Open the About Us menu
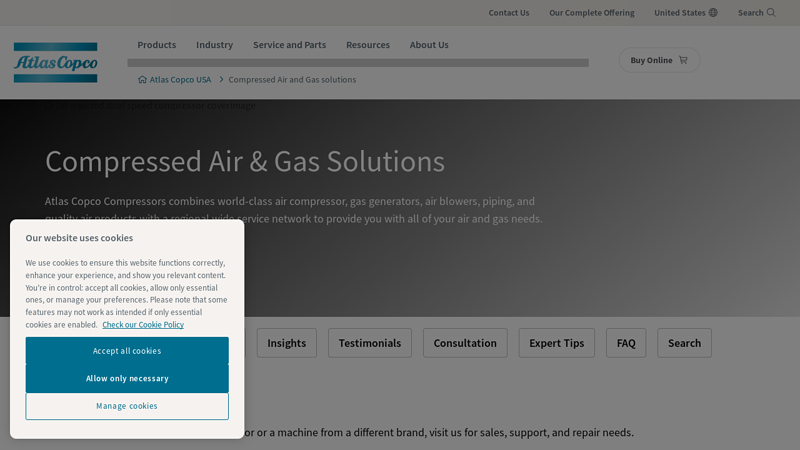800x450 pixels. pos(429,45)
